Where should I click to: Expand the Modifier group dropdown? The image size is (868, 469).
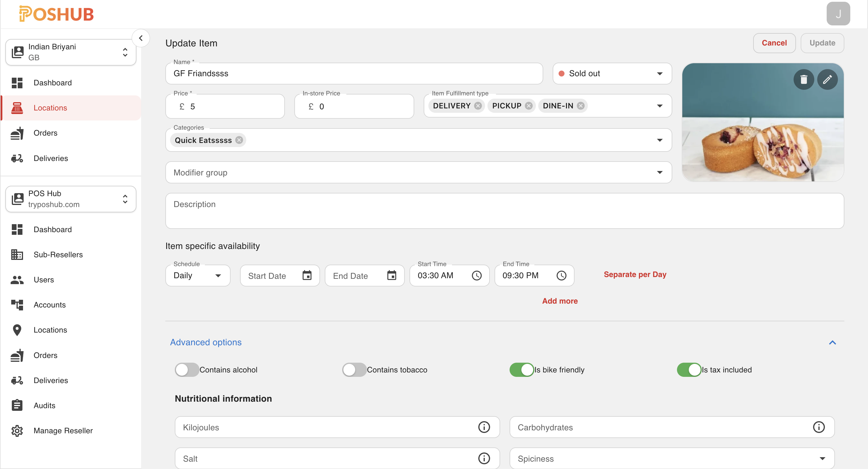click(x=418, y=173)
